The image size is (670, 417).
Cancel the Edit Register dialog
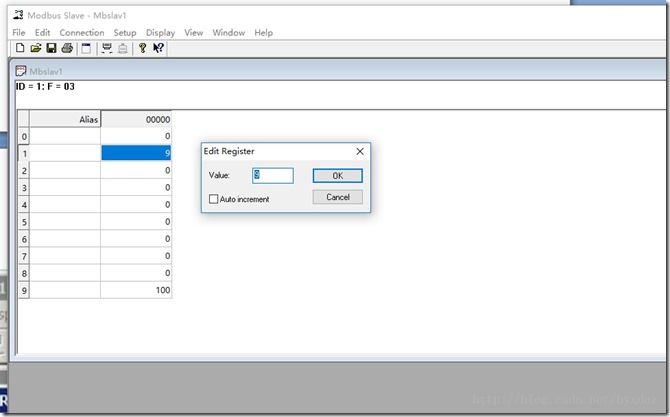[x=338, y=197]
